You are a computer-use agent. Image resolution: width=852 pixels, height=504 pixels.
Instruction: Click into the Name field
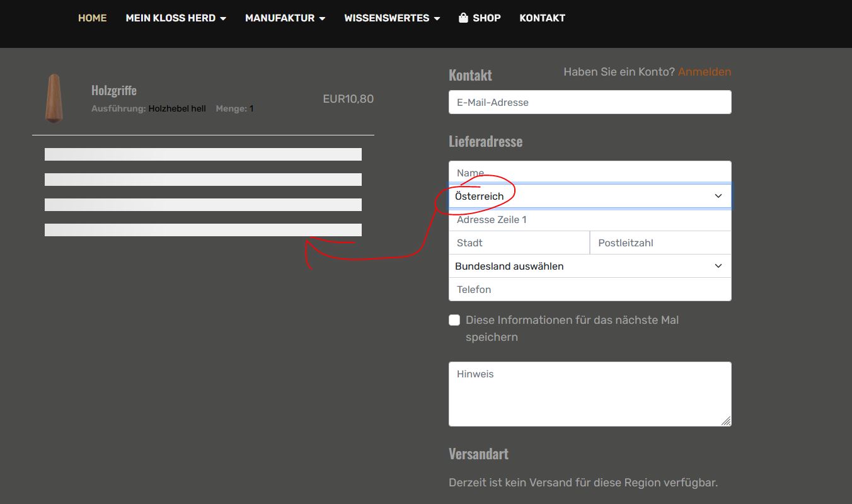(x=589, y=172)
